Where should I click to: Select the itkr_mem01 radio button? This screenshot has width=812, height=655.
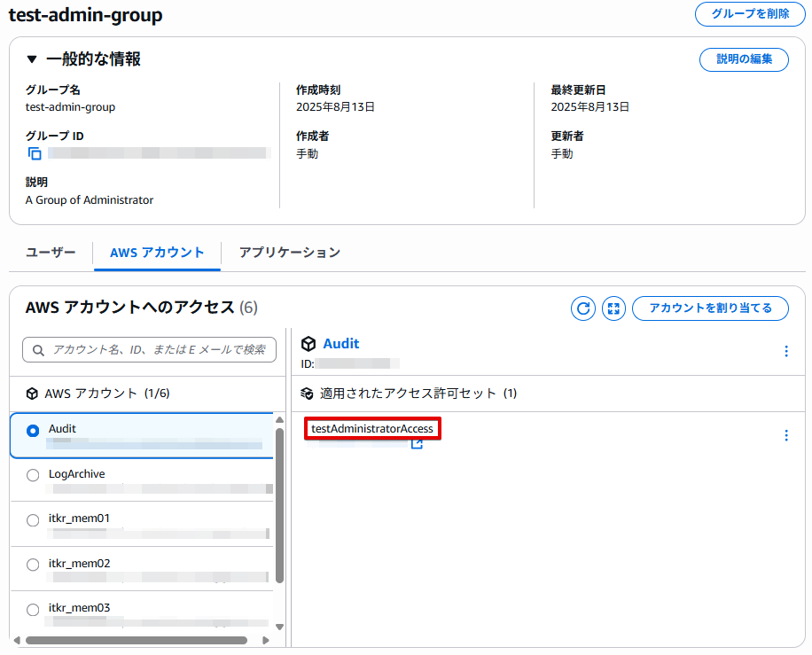tap(33, 520)
